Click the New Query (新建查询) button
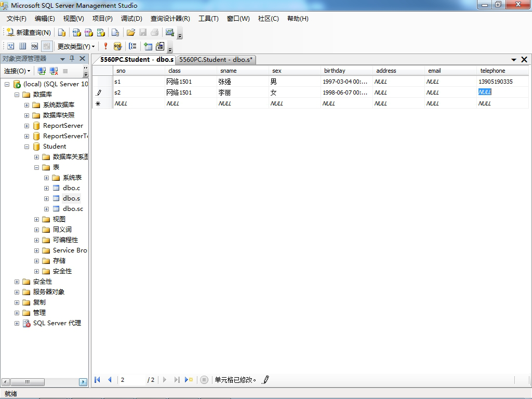This screenshot has width=532, height=399. pos(29,32)
